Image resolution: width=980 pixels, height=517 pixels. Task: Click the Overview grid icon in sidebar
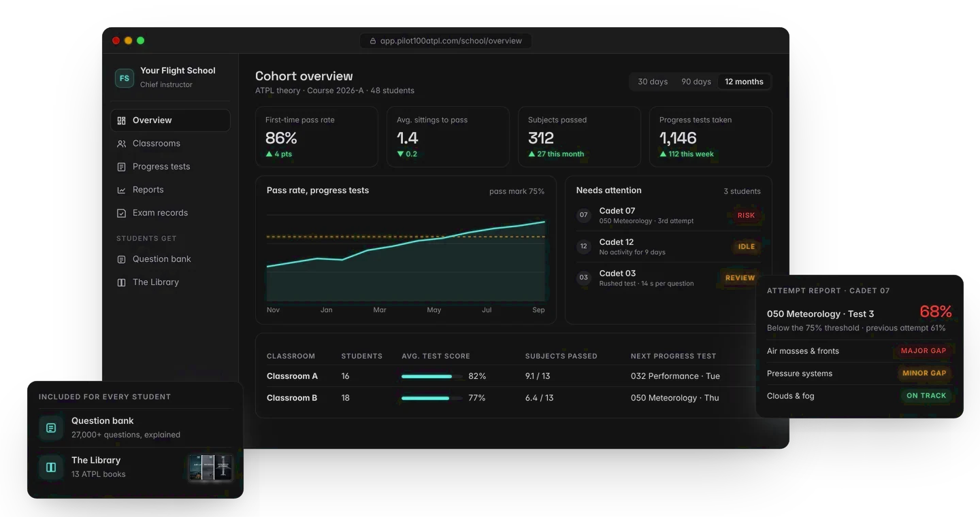coord(121,120)
